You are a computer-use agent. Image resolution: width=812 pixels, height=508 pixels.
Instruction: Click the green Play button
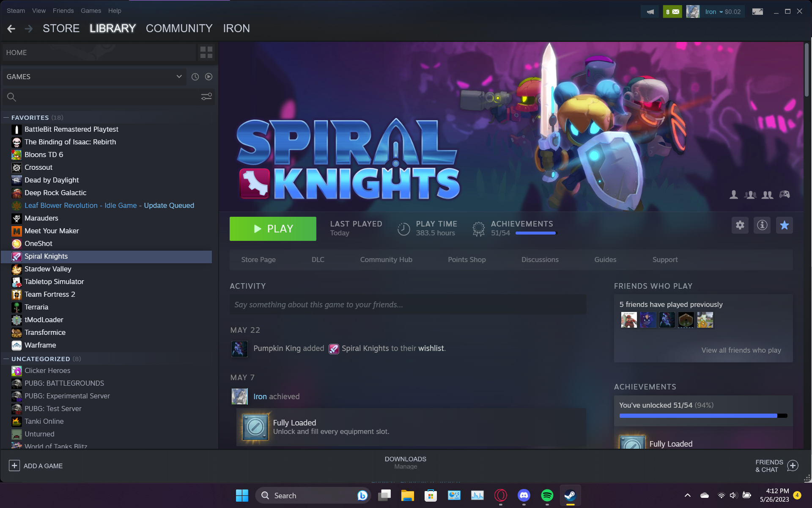(x=273, y=229)
